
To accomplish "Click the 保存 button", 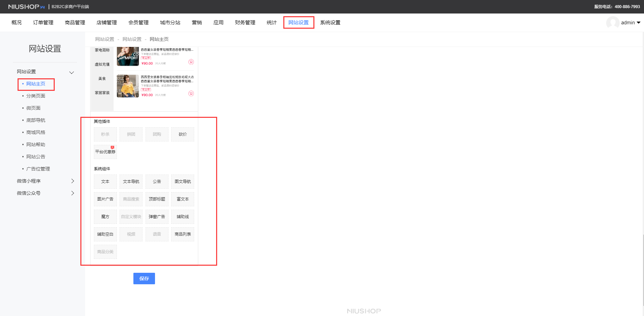I will point(144,279).
